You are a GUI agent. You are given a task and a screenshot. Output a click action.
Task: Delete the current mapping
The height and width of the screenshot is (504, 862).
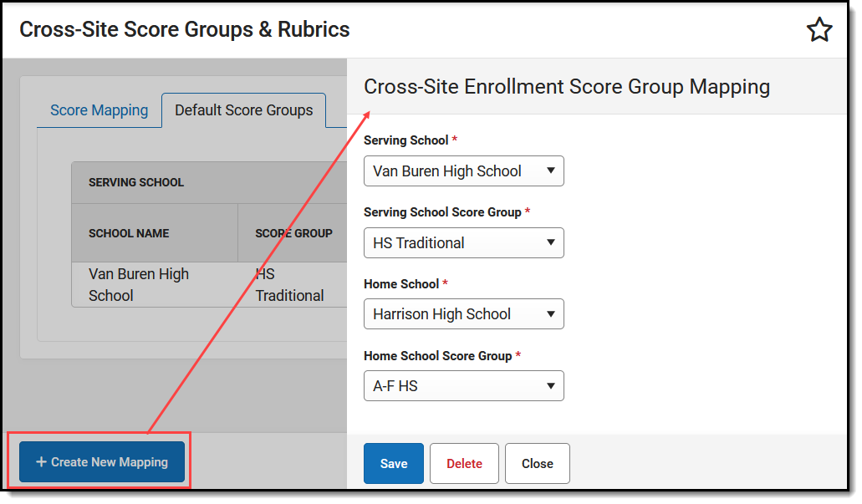tap(464, 463)
